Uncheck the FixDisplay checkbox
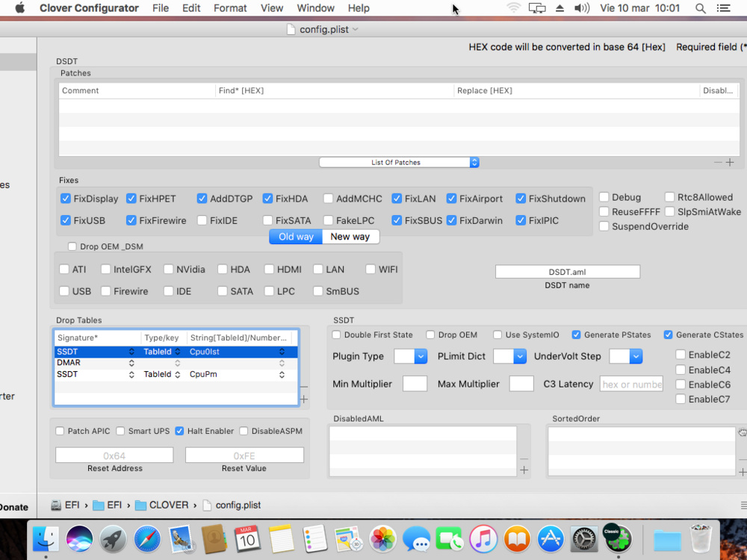 click(x=66, y=199)
